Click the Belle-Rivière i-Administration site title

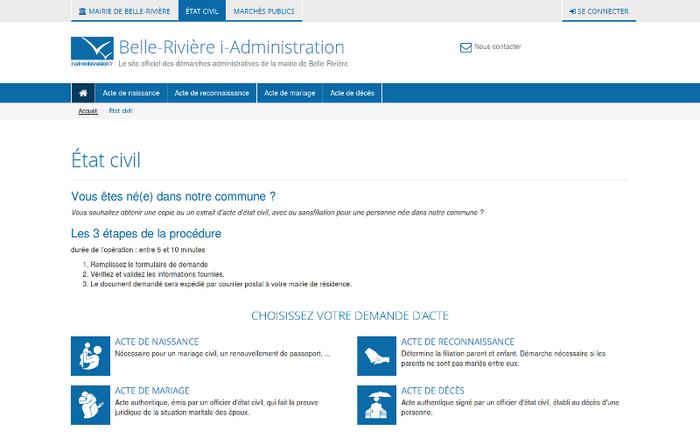(231, 47)
